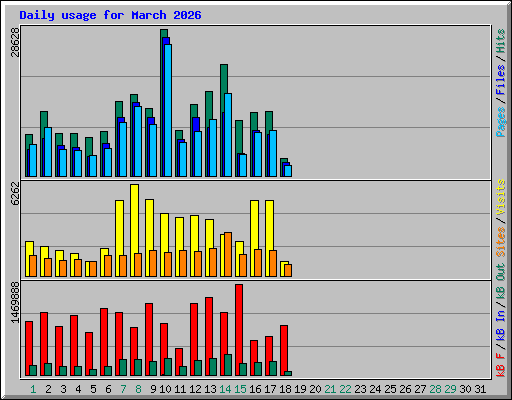Click the "Daily usage for March 2026" title
Image resolution: width=512 pixels, height=400 pixels.
tap(110, 15)
